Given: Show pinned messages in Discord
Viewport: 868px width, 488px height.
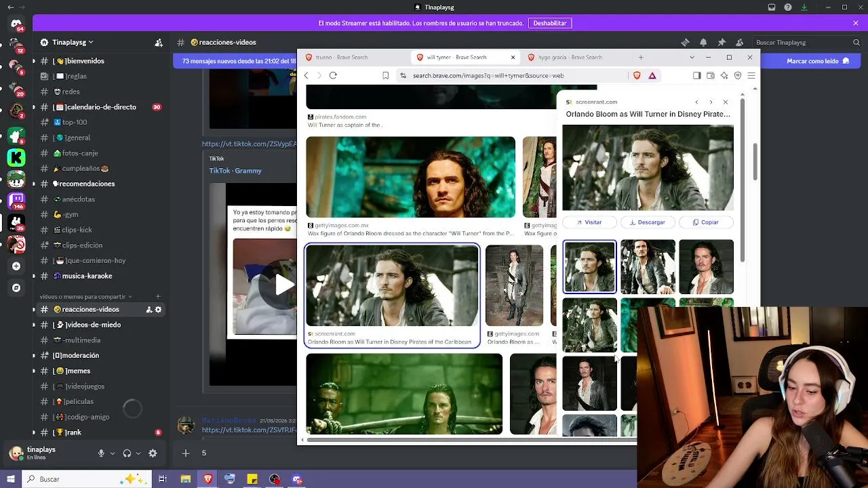Looking at the screenshot, I should click(722, 42).
